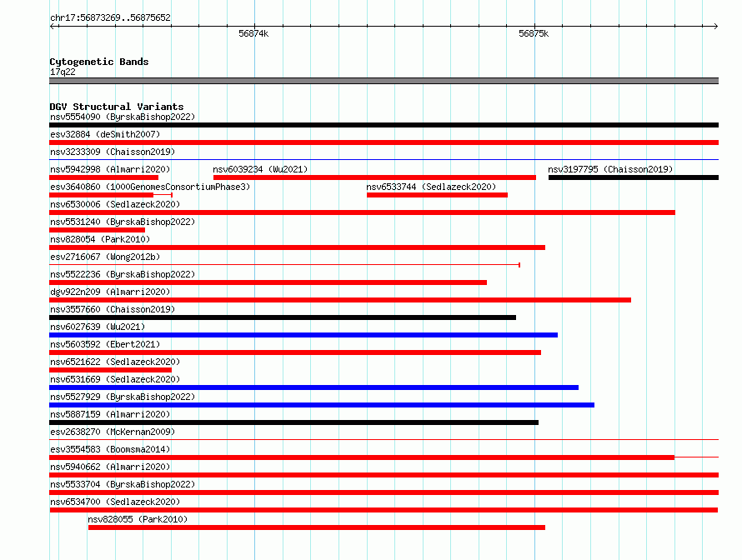The width and height of the screenshot is (742, 560).
Task: Open nsv6534700 (Sedlazeck2020) label
Action: pos(115,502)
